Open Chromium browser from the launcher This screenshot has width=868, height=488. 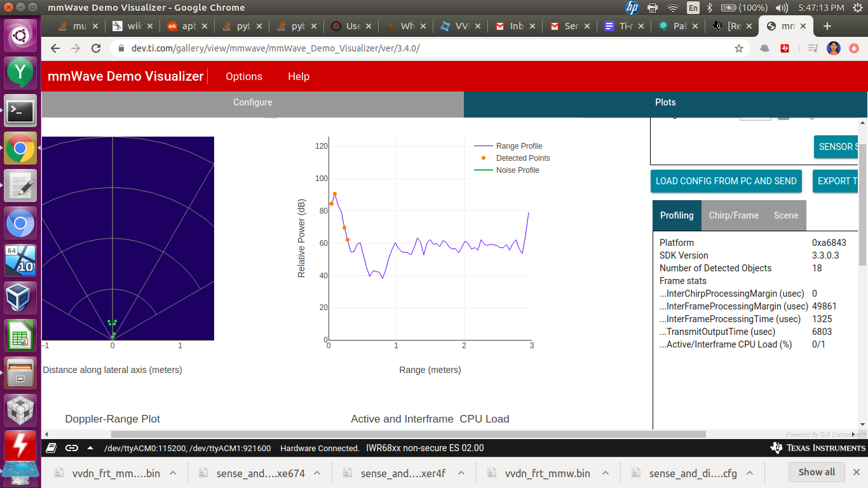[x=21, y=224]
